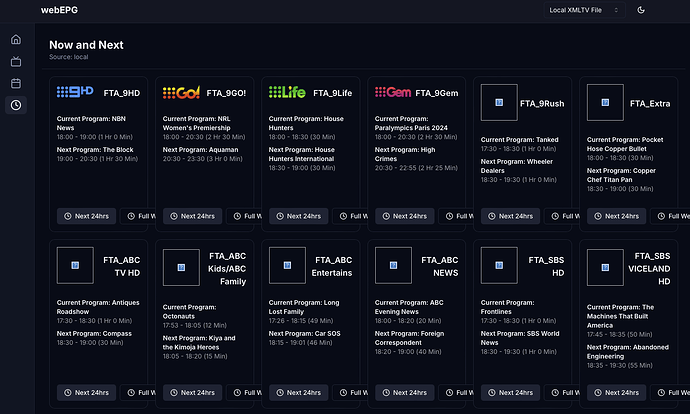The width and height of the screenshot is (690, 414).
Task: Open Next 24hrs for FTA_9GO!
Action: [192, 216]
